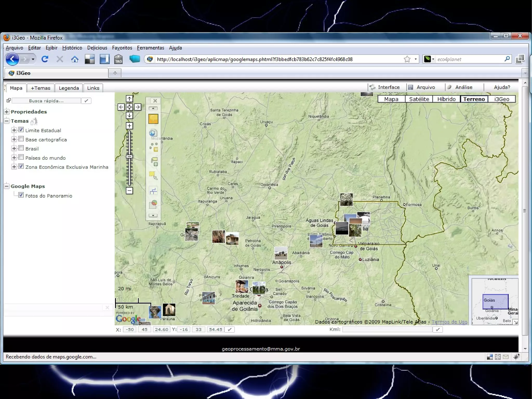Image resolution: width=532 pixels, height=399 pixels.
Task: Expand the Brasil layer node
Action: [x=14, y=148]
